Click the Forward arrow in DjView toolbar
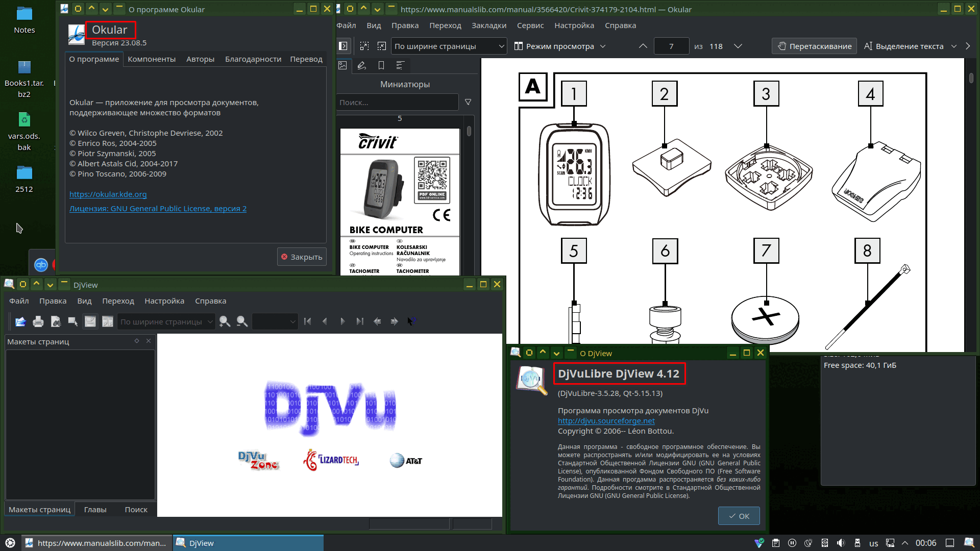 [x=395, y=321]
